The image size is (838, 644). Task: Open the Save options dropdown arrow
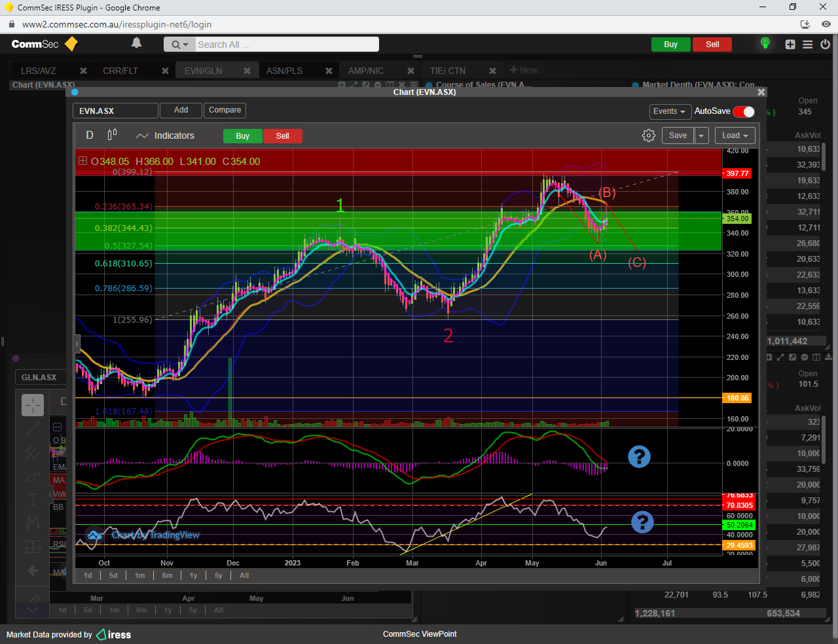coord(701,135)
